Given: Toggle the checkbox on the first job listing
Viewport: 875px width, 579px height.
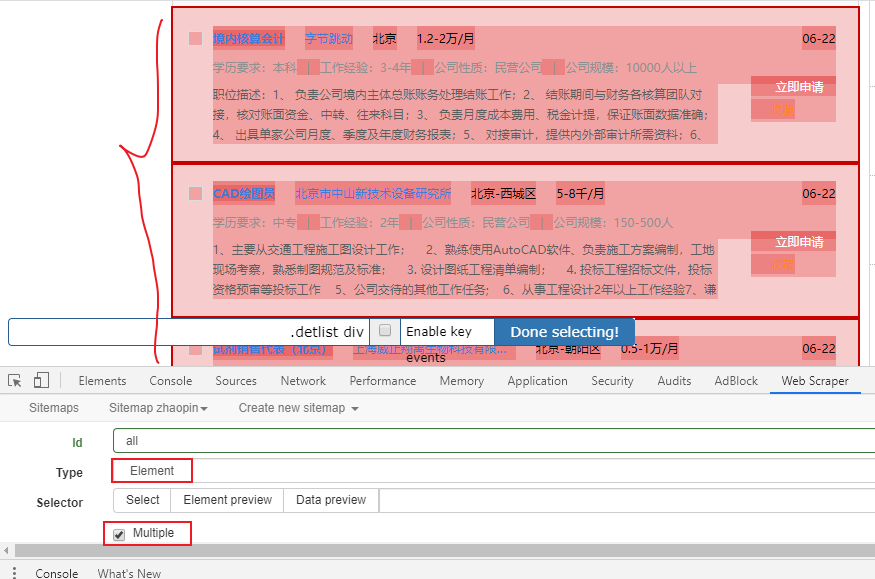Looking at the screenshot, I should pos(195,38).
